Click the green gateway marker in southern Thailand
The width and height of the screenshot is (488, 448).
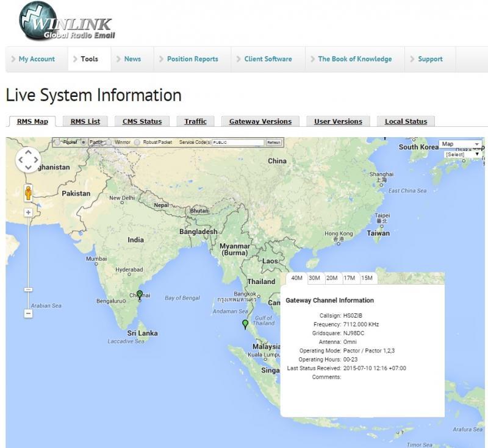coord(245,324)
